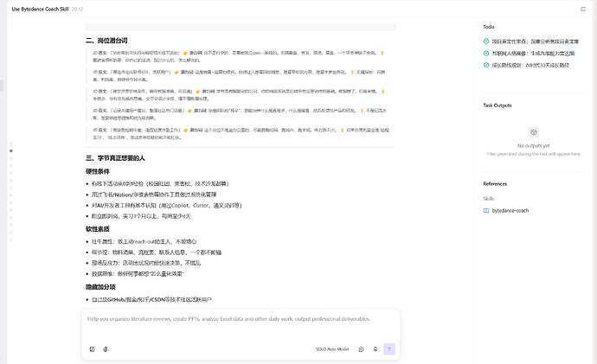The width and height of the screenshot is (597, 364).
Task: Click the Todo heading
Action: (489, 27)
